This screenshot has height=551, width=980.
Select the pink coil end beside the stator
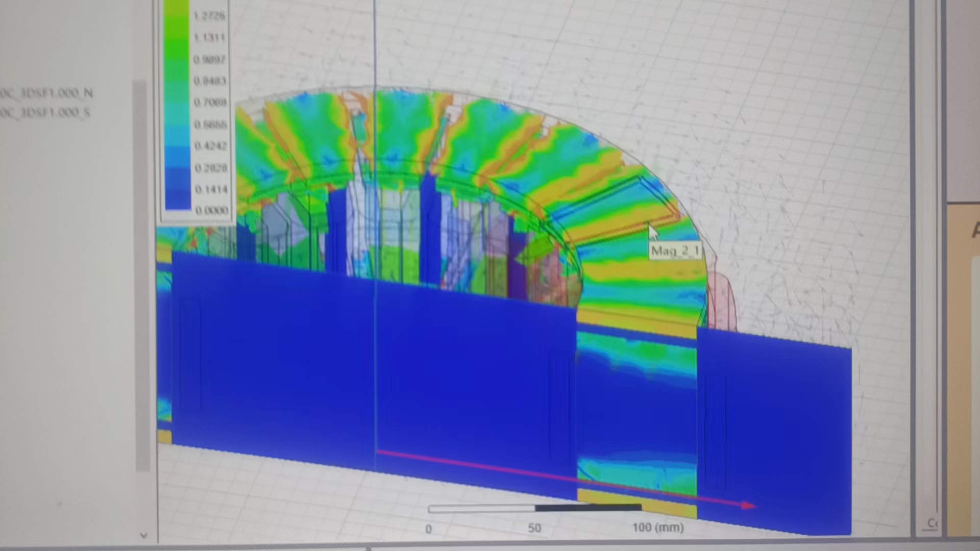click(x=724, y=301)
